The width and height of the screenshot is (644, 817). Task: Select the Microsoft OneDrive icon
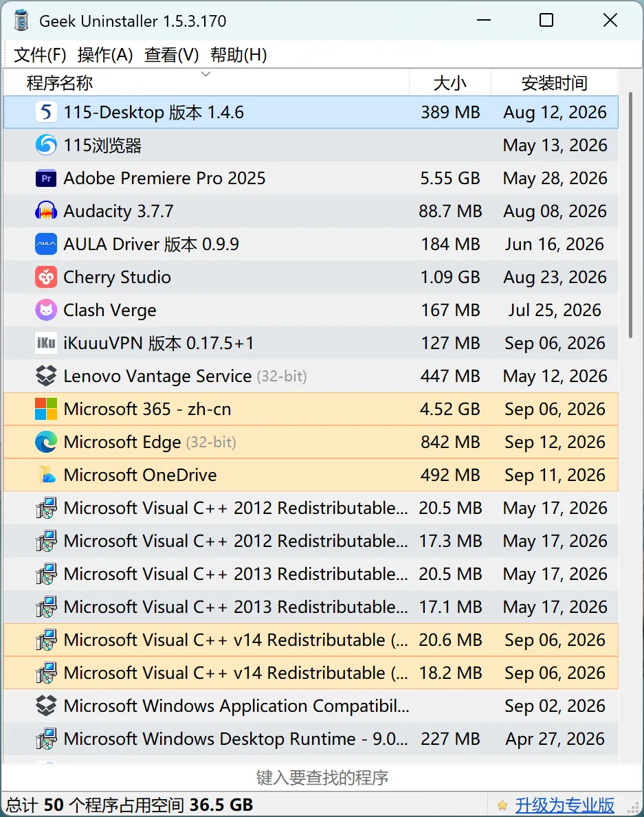tap(47, 475)
